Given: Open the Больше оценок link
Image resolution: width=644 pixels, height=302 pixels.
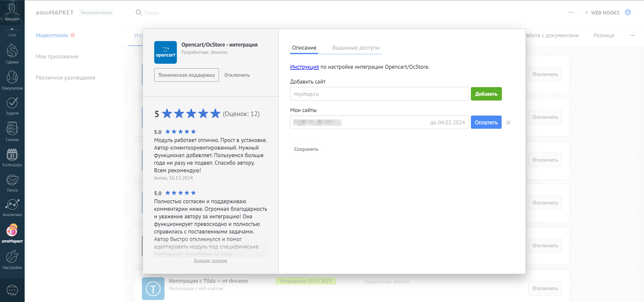Looking at the screenshot, I should click(x=211, y=260).
